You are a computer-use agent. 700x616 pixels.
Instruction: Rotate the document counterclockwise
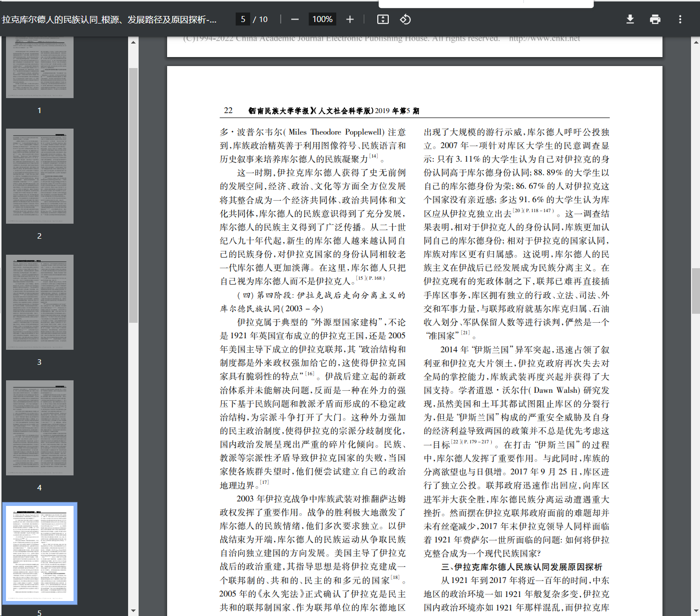[x=405, y=20]
